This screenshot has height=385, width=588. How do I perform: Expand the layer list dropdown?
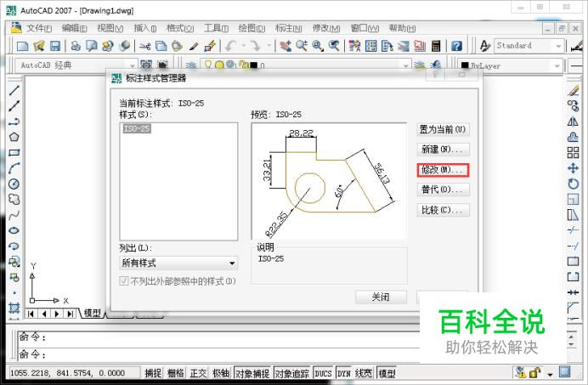405,65
